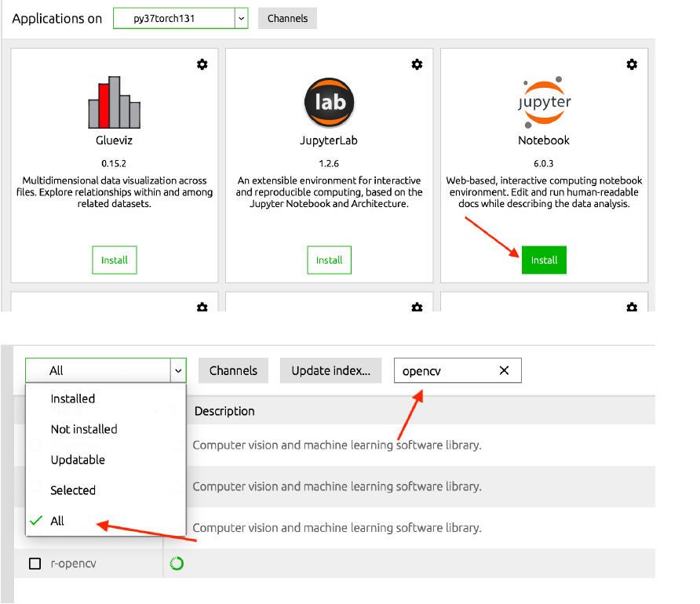Click the Update index... button

tap(331, 370)
